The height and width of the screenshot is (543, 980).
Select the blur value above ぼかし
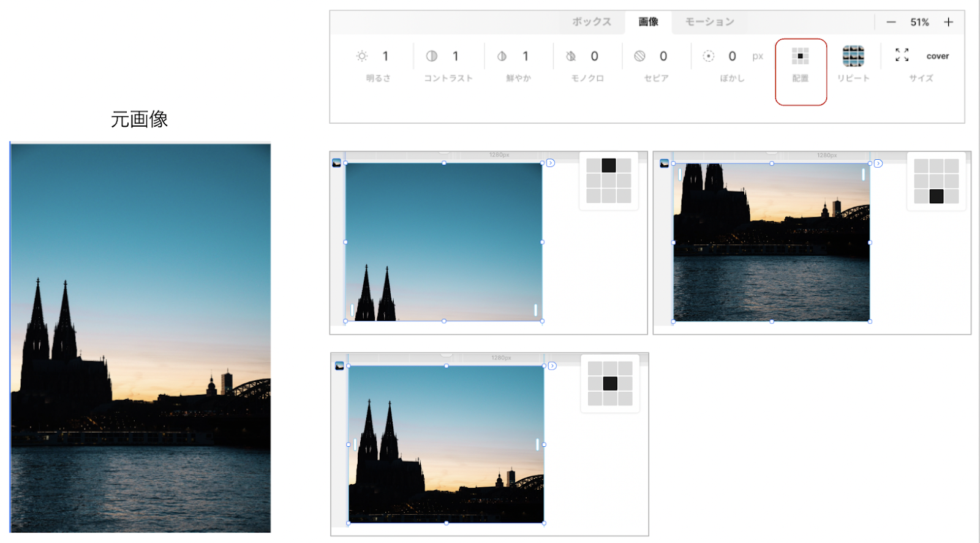pos(732,56)
